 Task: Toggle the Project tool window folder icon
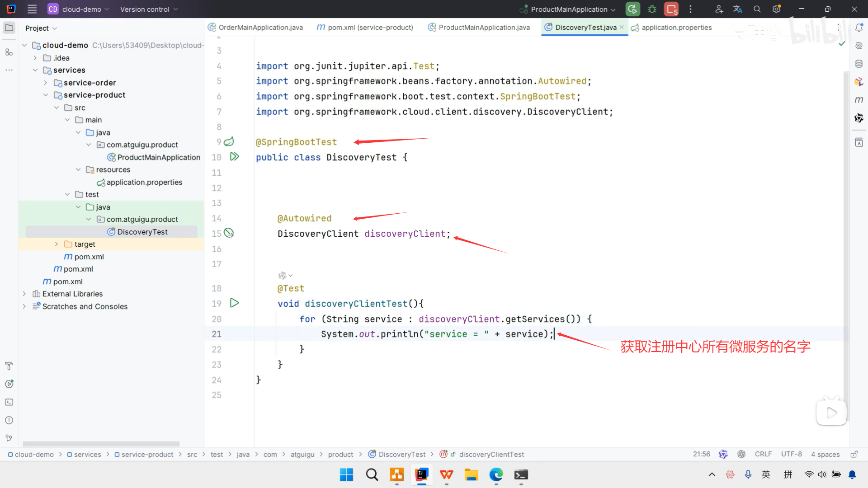tap(9, 28)
